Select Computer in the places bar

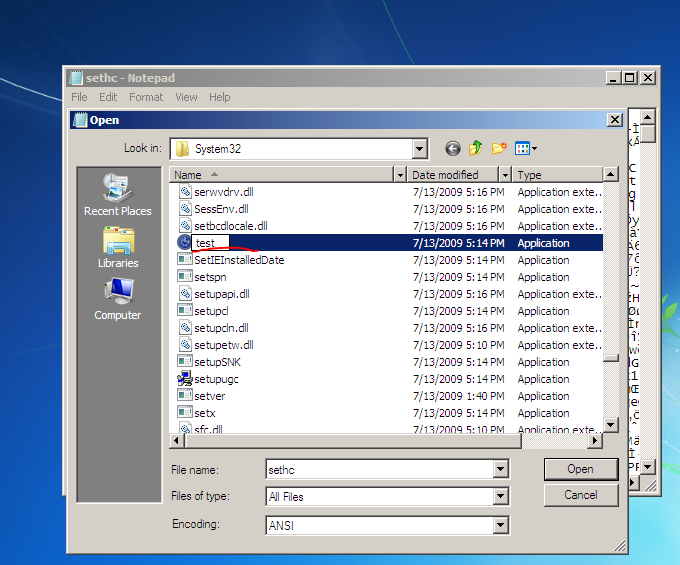point(118,298)
